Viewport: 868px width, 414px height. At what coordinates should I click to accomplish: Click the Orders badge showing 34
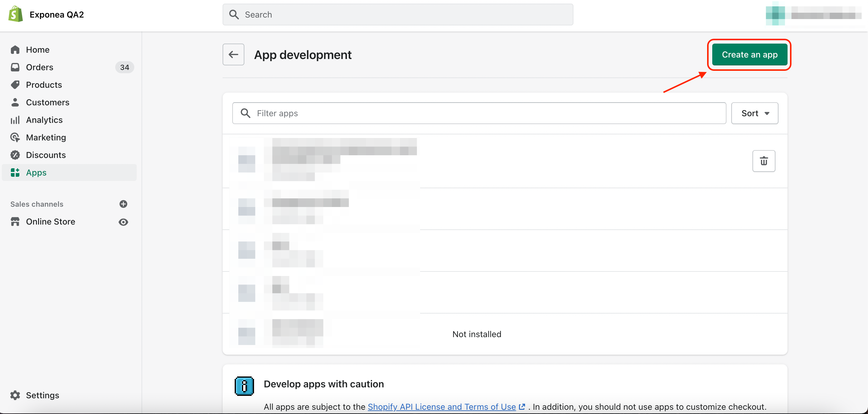pyautogui.click(x=124, y=67)
